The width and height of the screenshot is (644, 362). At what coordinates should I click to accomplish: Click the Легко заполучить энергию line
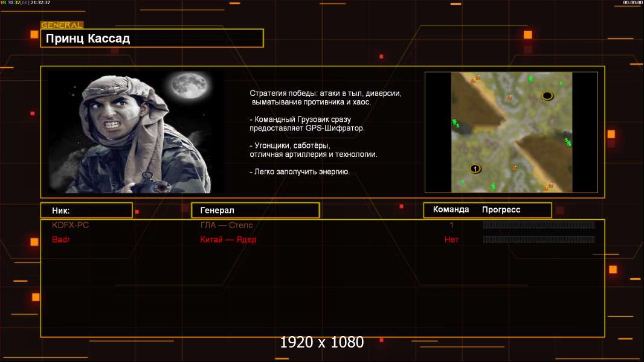pyautogui.click(x=300, y=172)
